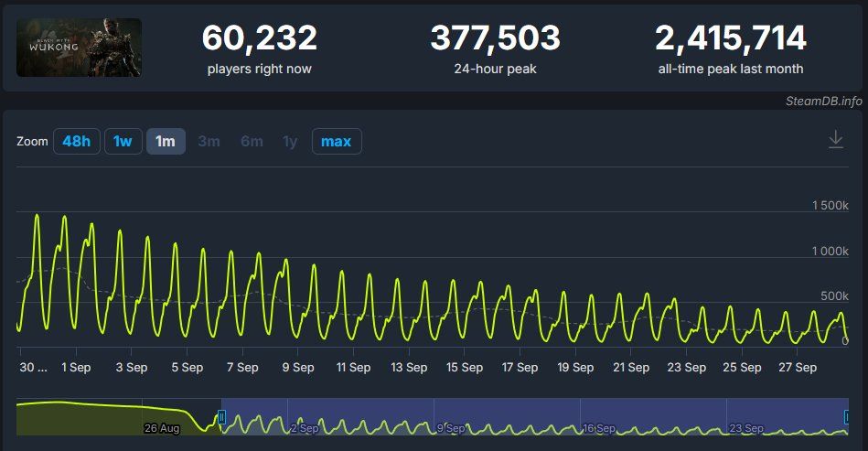Viewport: 868px width, 451px height.
Task: Download chart data via arrow icon
Action: click(x=835, y=139)
